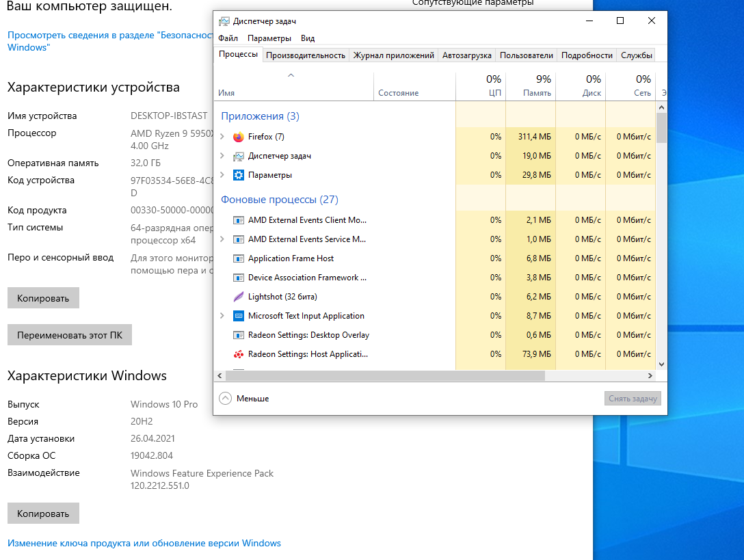Click Firefox memory value 311,4 МБ

point(534,137)
